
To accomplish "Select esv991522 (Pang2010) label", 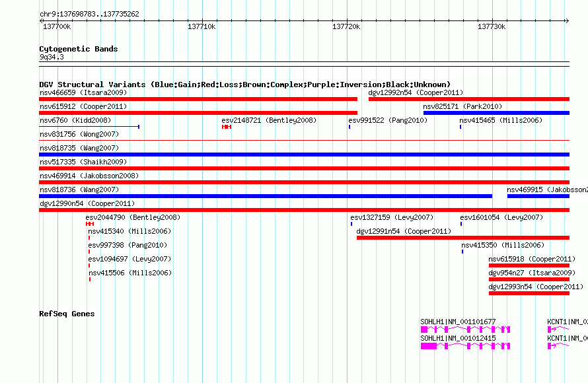I will click(x=388, y=120).
